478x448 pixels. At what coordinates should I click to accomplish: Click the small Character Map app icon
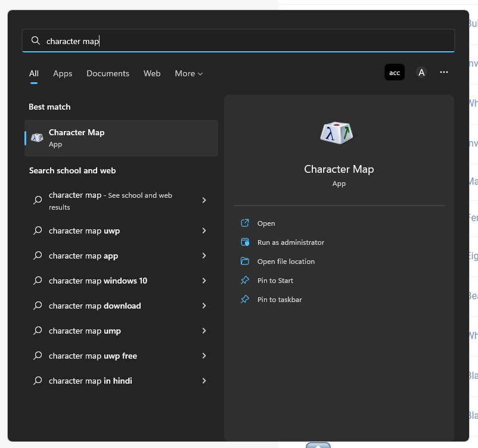click(37, 138)
